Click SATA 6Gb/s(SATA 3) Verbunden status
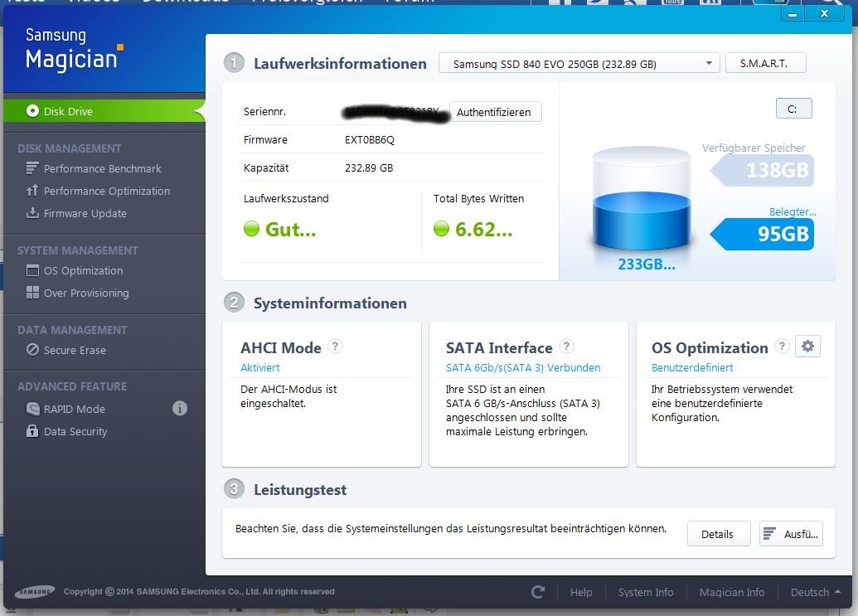 pos(522,367)
